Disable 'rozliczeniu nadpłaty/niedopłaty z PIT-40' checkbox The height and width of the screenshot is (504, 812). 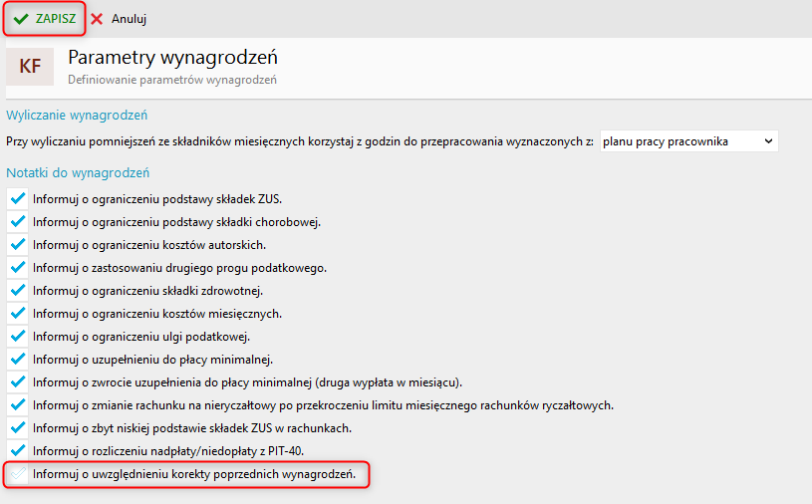(x=17, y=451)
